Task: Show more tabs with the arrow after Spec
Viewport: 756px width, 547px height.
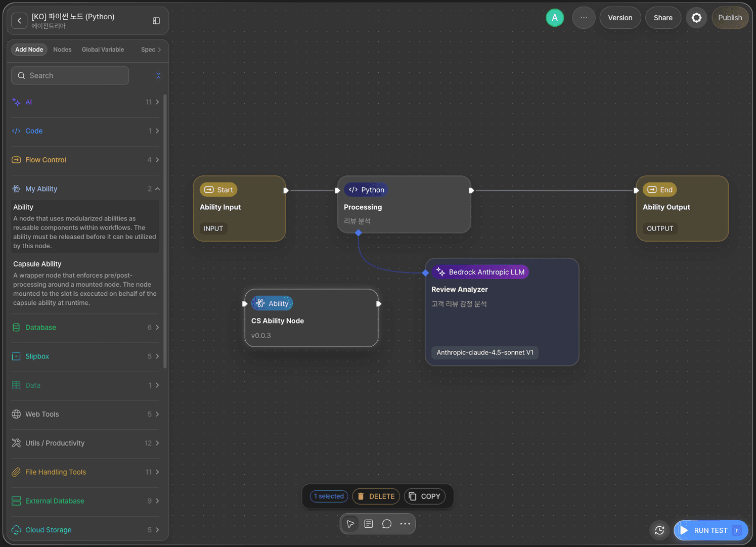Action: [x=159, y=50]
